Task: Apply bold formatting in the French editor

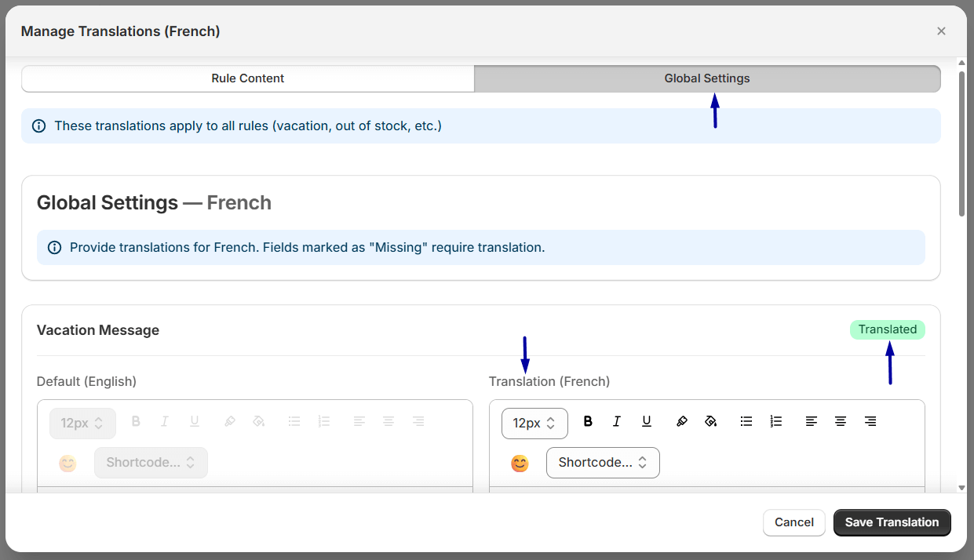Action: 588,421
